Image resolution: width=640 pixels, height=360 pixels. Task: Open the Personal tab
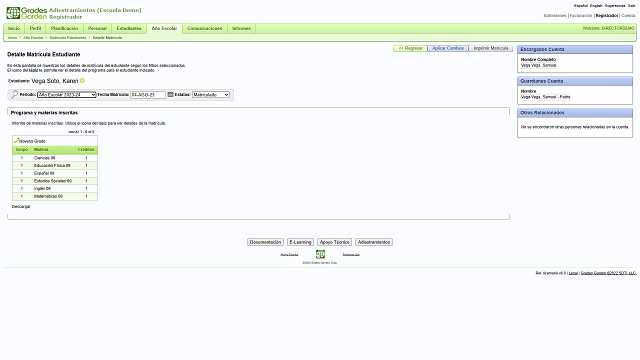pos(97,28)
